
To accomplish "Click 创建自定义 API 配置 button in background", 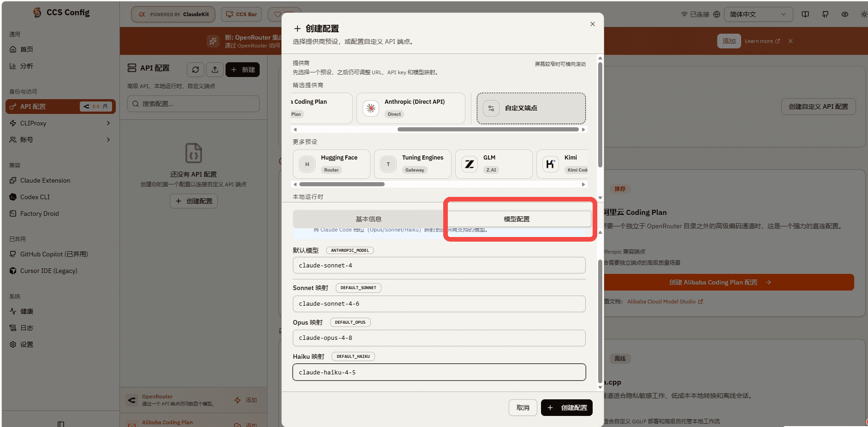I will point(819,107).
